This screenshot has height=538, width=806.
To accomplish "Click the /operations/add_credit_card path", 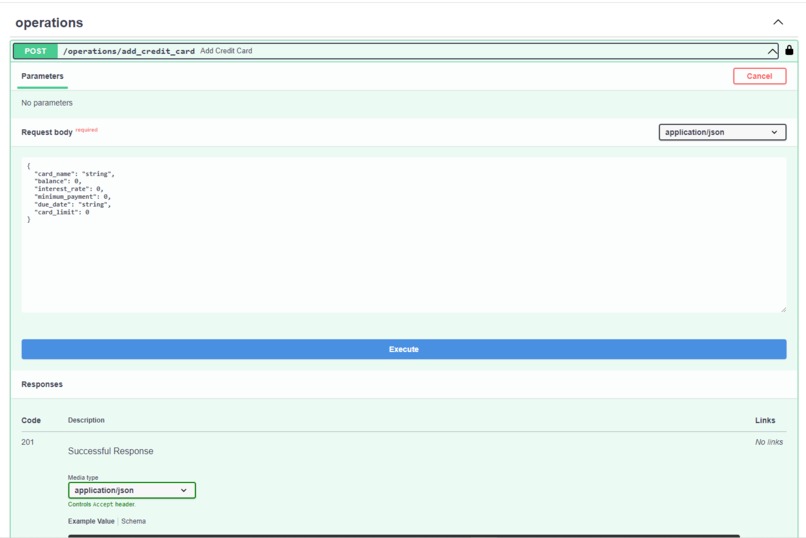I will point(129,51).
